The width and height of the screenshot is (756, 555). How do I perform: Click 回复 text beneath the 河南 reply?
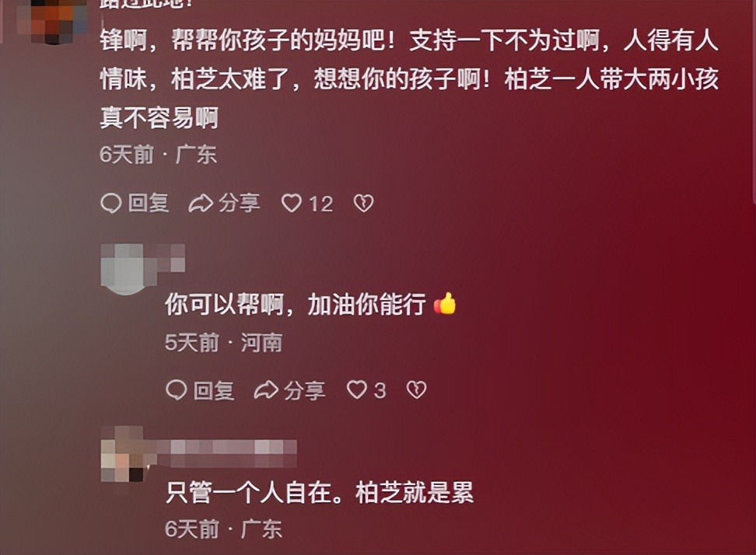(x=214, y=390)
